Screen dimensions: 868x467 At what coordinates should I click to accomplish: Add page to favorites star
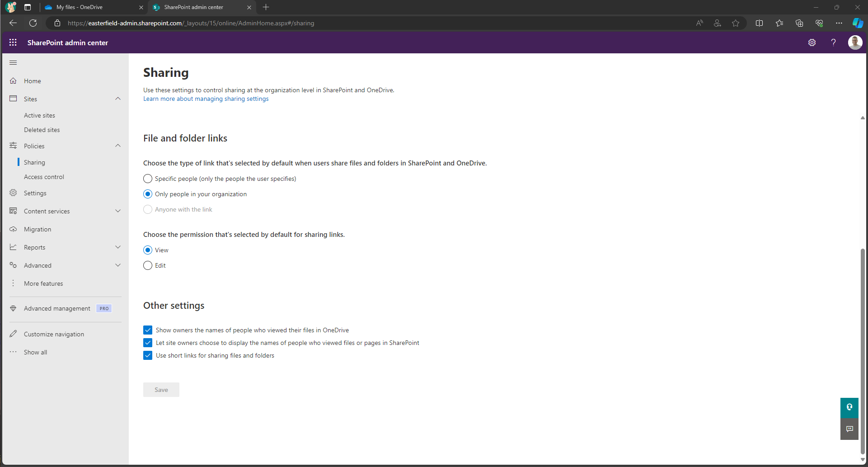point(736,23)
